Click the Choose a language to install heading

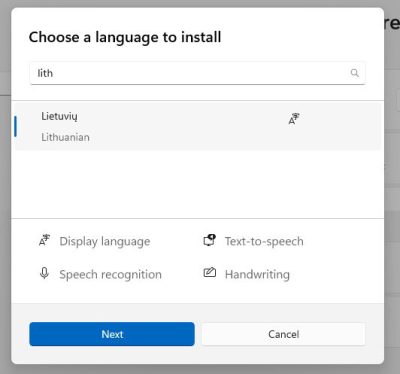click(125, 37)
